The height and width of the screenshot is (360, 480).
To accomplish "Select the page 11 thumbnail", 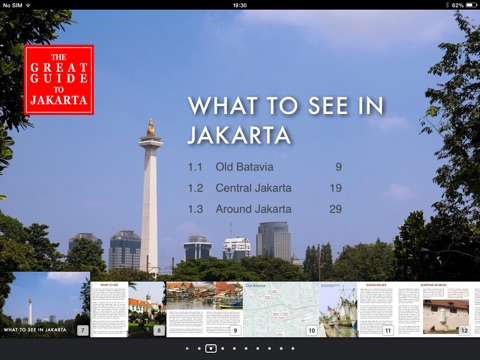I will (x=357, y=309).
